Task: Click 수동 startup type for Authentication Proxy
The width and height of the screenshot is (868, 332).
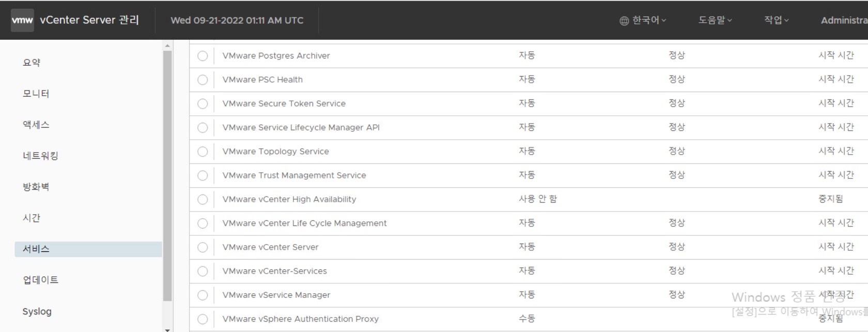Action: 527,319
